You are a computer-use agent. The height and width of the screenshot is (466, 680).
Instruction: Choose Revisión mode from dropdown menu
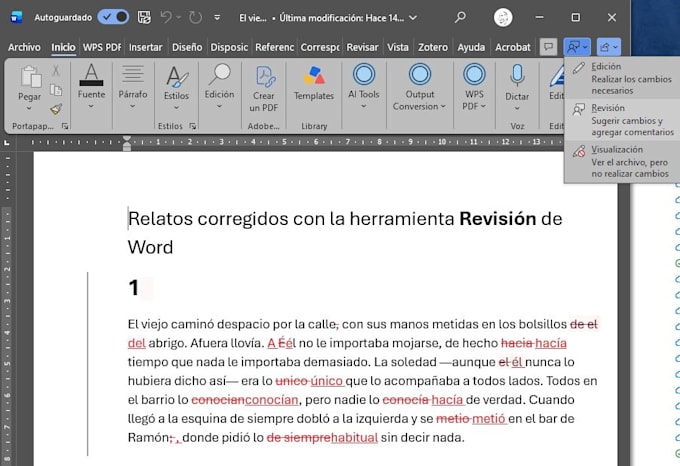622,120
